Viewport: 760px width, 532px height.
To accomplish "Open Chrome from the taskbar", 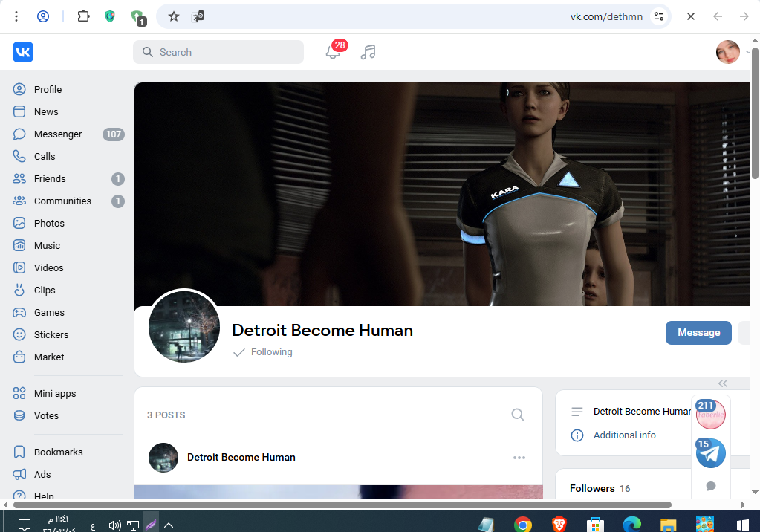I will 522,525.
